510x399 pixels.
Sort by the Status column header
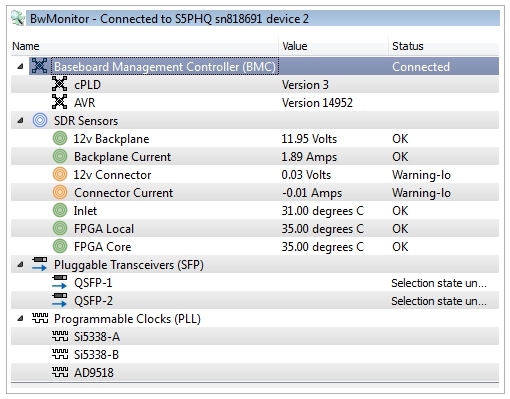444,46
